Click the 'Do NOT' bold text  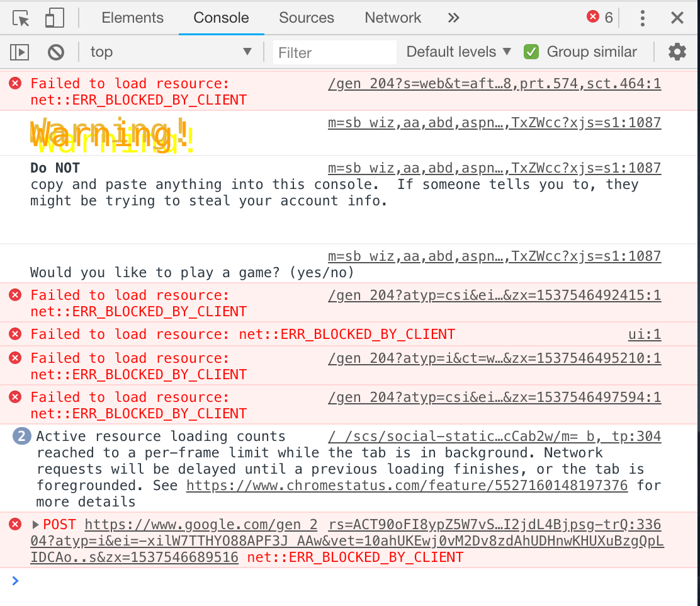pyautogui.click(x=55, y=168)
